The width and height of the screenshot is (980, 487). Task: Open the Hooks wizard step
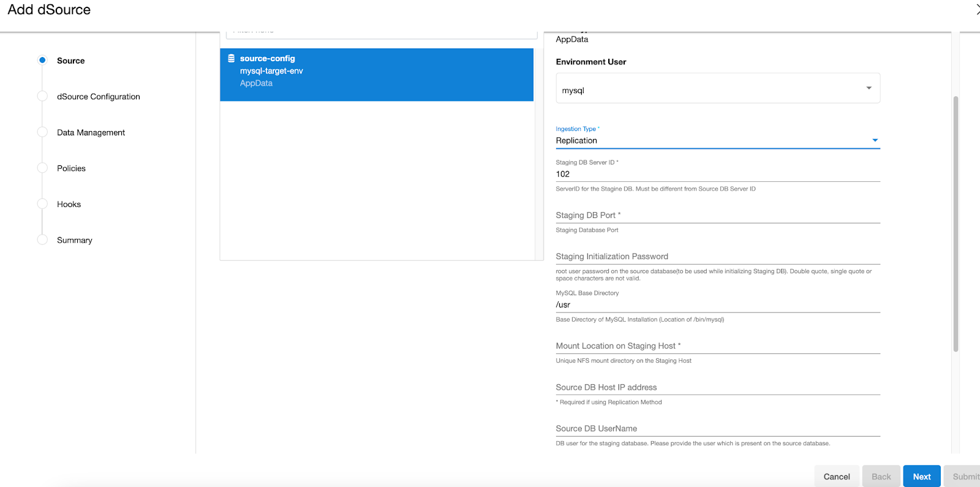[69, 205]
